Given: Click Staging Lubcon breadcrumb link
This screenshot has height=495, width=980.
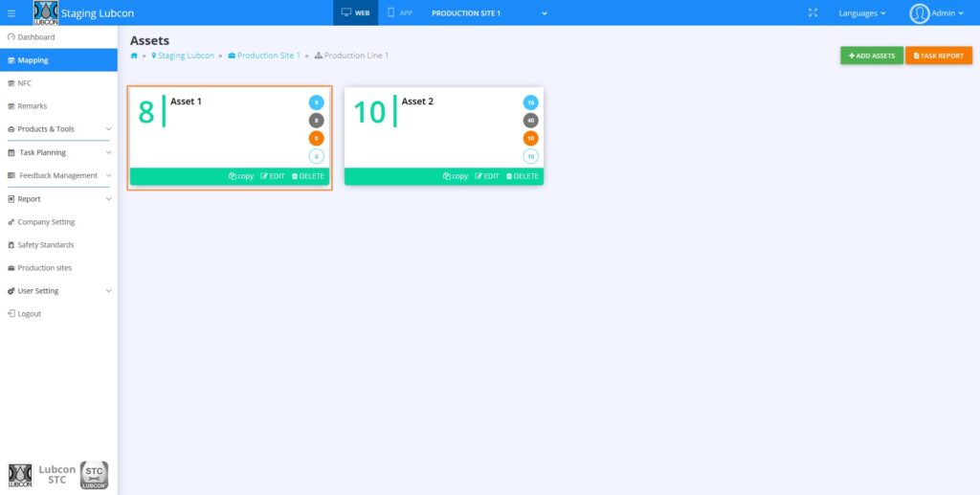Looking at the screenshot, I should (x=185, y=56).
